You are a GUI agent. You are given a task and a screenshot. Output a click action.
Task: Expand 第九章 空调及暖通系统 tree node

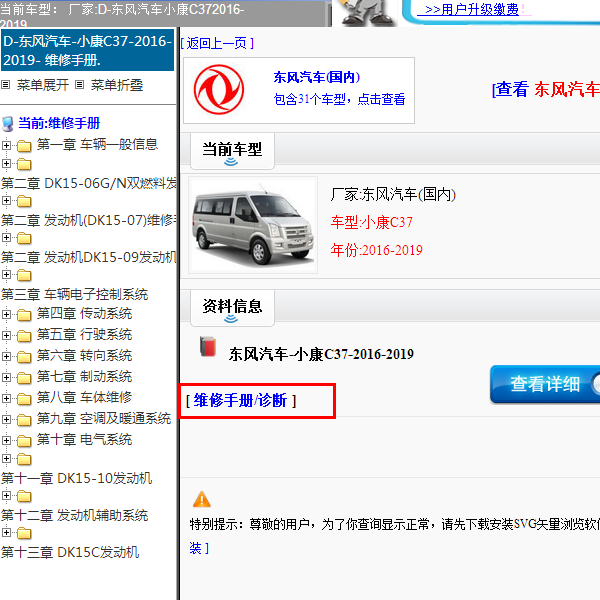[x=6, y=419]
